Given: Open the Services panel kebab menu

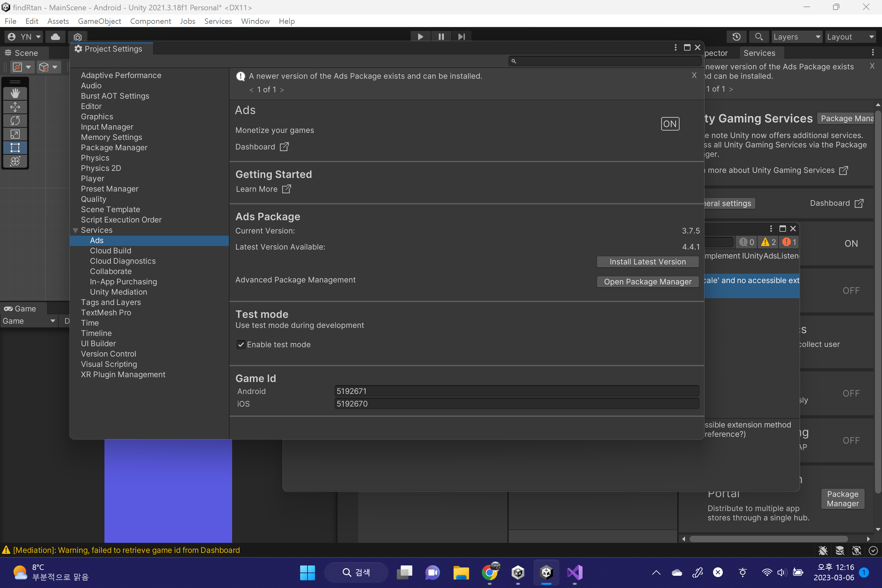Looking at the screenshot, I should [x=873, y=53].
